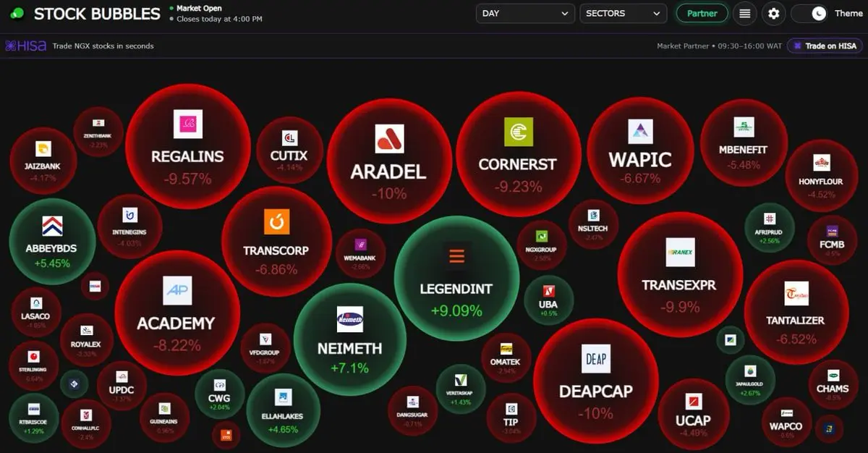Viewport: 868px width, 453px height.
Task: Select the OMATEK bubble
Action: [x=506, y=358]
